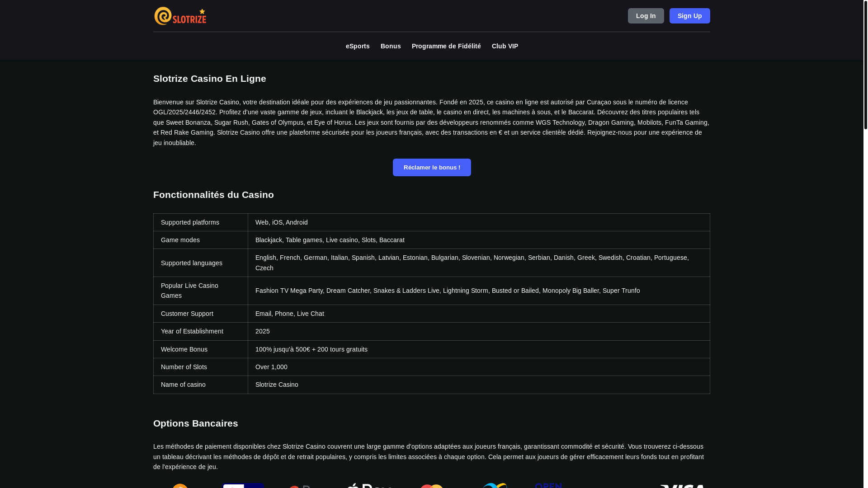Click the 'Slotrize Casino' table value
The width and height of the screenshot is (868, 488).
[x=479, y=385]
